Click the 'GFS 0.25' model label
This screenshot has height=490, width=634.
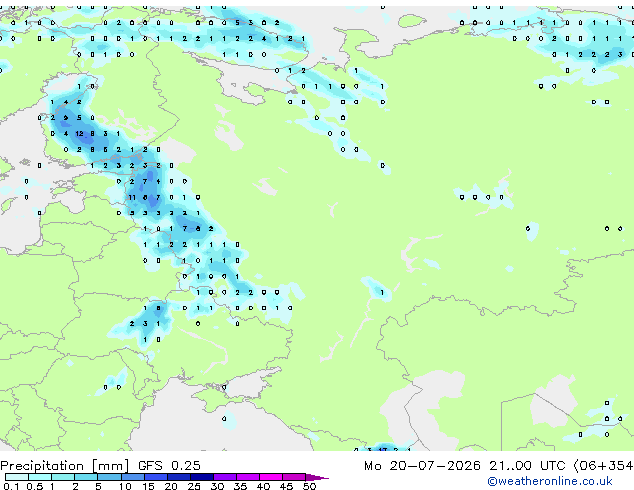click(x=169, y=466)
